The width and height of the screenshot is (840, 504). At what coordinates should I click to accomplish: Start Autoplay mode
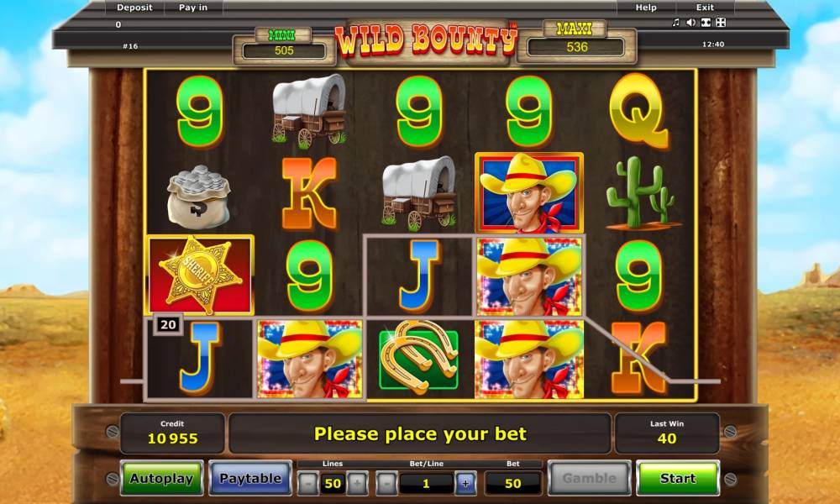(161, 478)
